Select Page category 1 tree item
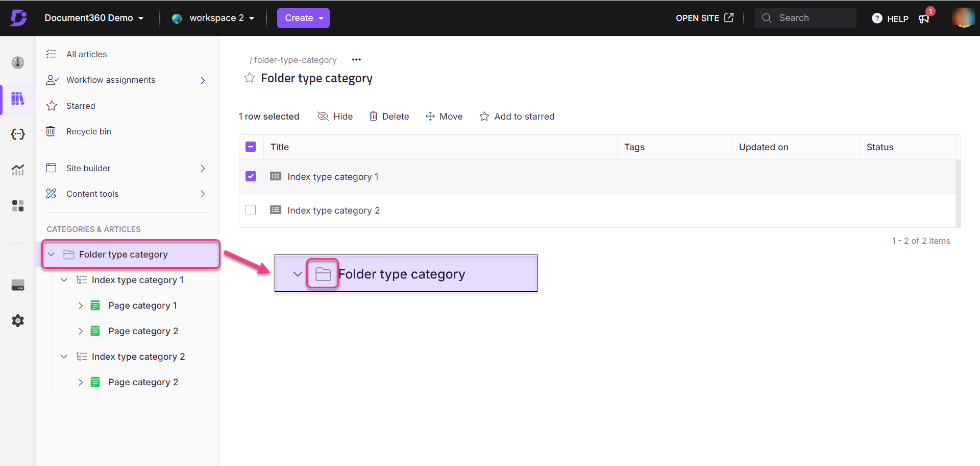Viewport: 980px width, 466px height. pyautogui.click(x=142, y=306)
